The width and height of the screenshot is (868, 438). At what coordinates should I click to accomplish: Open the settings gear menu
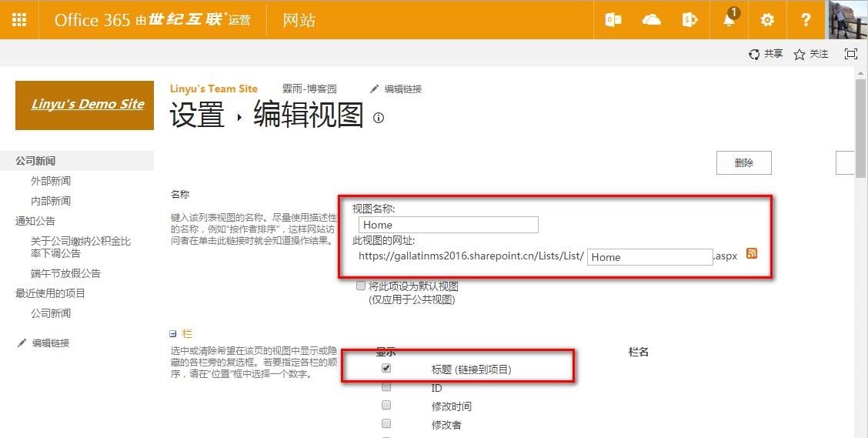[767, 20]
